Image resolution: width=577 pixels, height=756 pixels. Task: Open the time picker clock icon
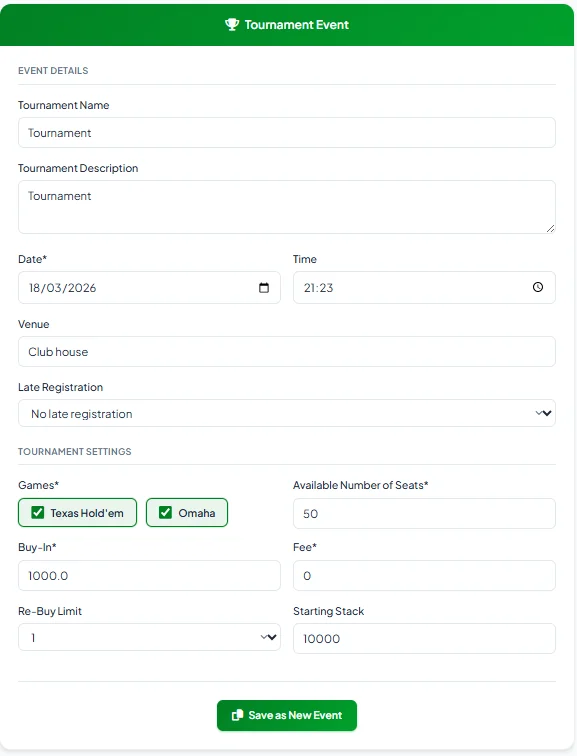[x=538, y=287]
